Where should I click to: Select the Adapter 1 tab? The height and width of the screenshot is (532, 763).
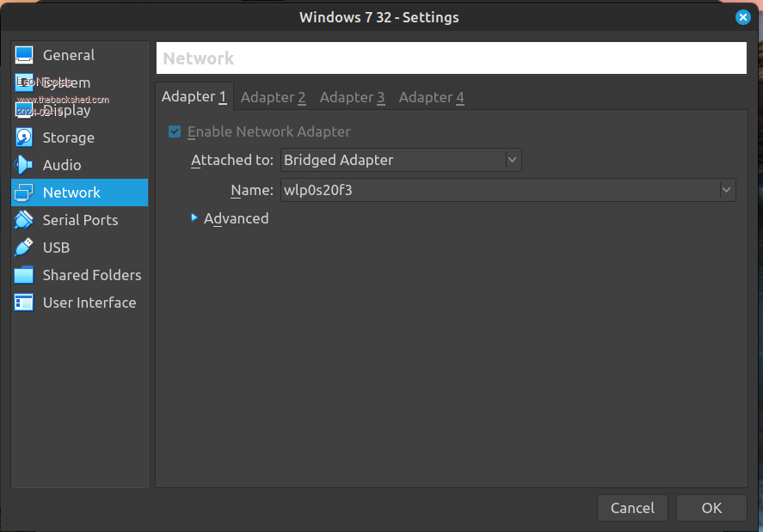pyautogui.click(x=194, y=96)
